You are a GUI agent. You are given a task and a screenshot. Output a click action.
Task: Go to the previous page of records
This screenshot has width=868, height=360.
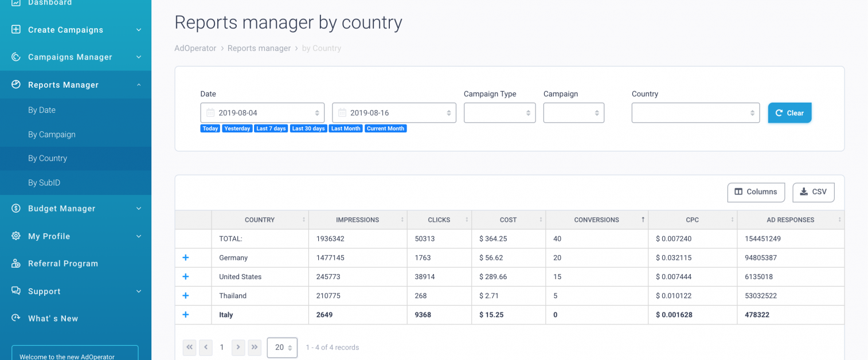(206, 347)
